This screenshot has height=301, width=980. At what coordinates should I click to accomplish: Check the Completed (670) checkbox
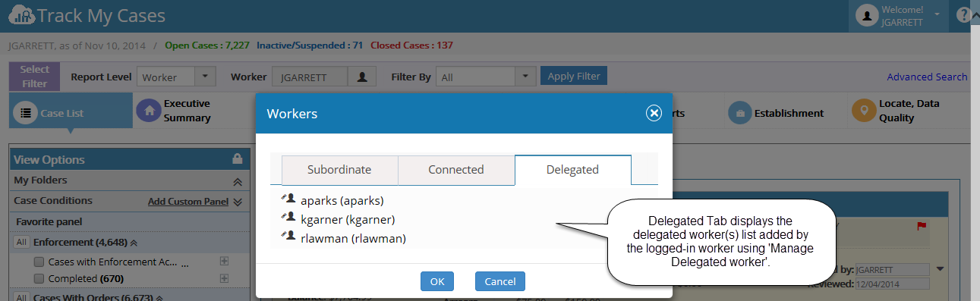[39, 278]
